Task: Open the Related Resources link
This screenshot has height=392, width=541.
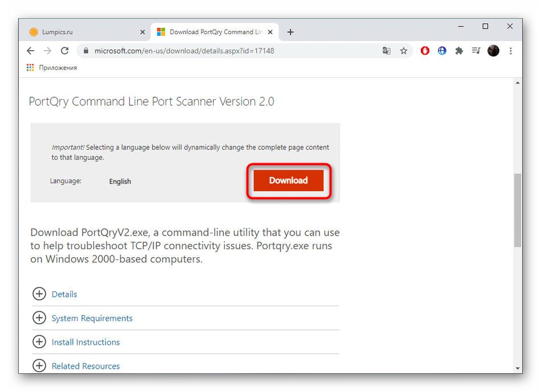Action: [85, 366]
